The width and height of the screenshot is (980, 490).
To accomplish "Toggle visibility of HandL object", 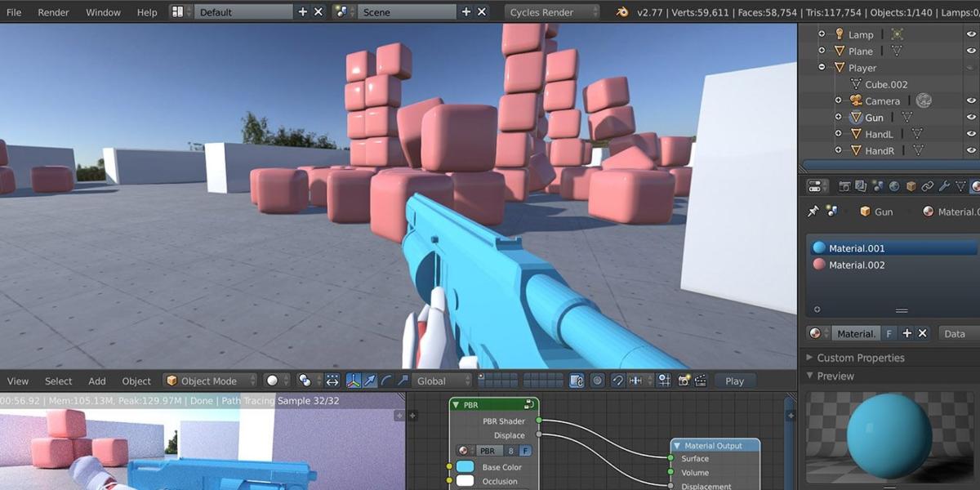I will pos(971,134).
